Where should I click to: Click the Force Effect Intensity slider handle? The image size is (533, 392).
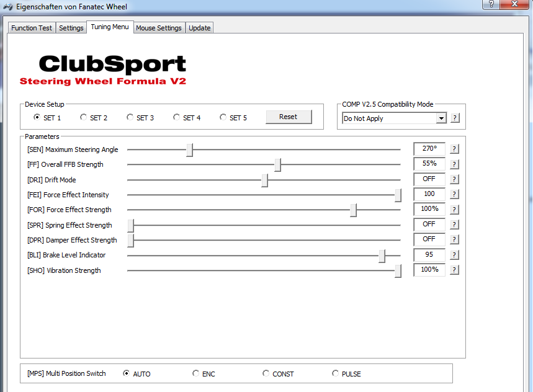[x=398, y=195]
